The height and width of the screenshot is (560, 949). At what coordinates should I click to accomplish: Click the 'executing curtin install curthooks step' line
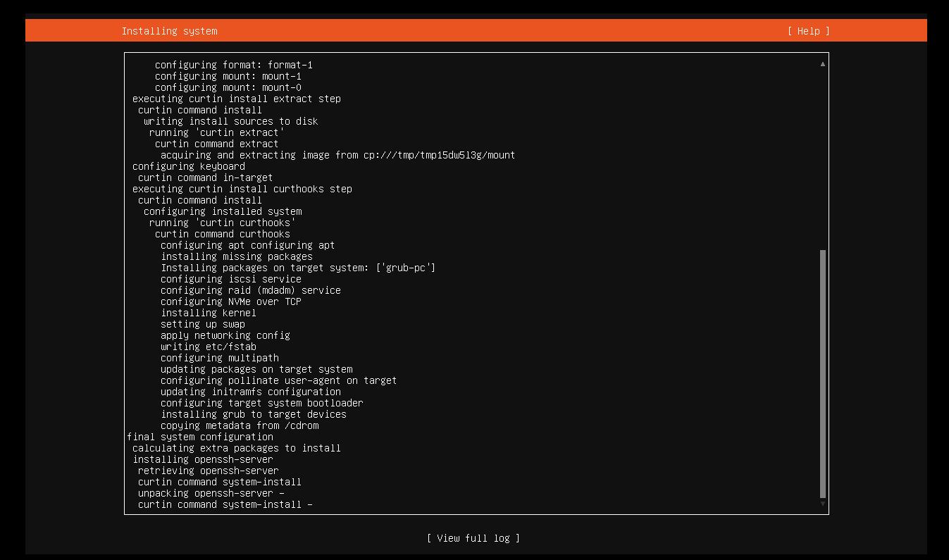(x=242, y=189)
